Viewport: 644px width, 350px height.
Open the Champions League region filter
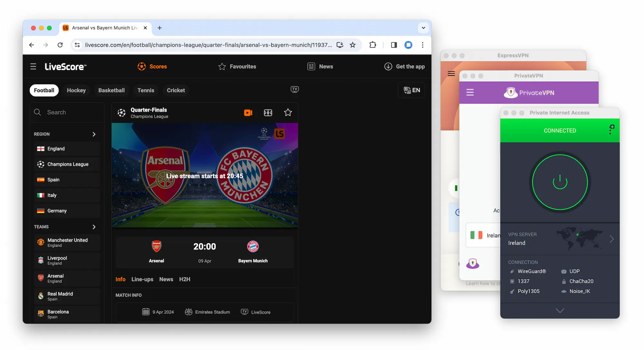pos(68,164)
